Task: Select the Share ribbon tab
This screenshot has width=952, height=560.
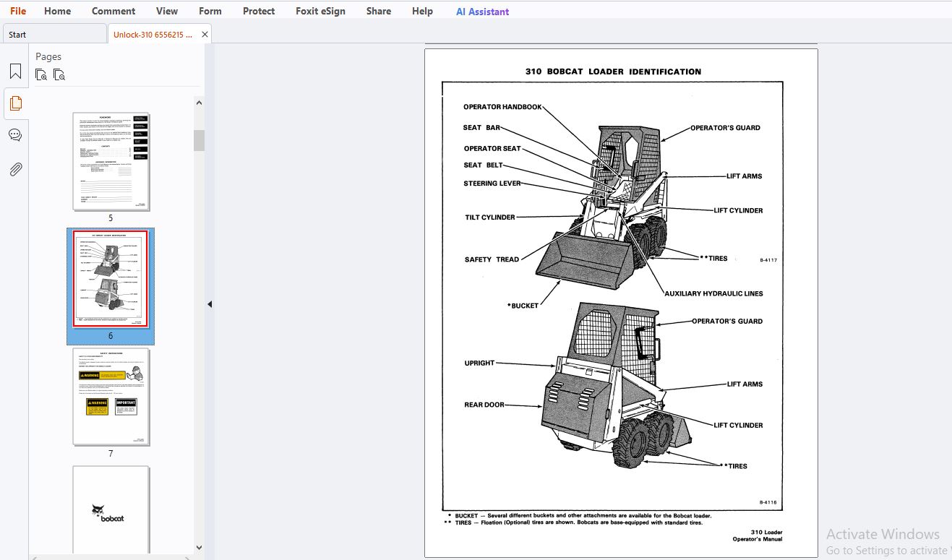Action: 379,11
